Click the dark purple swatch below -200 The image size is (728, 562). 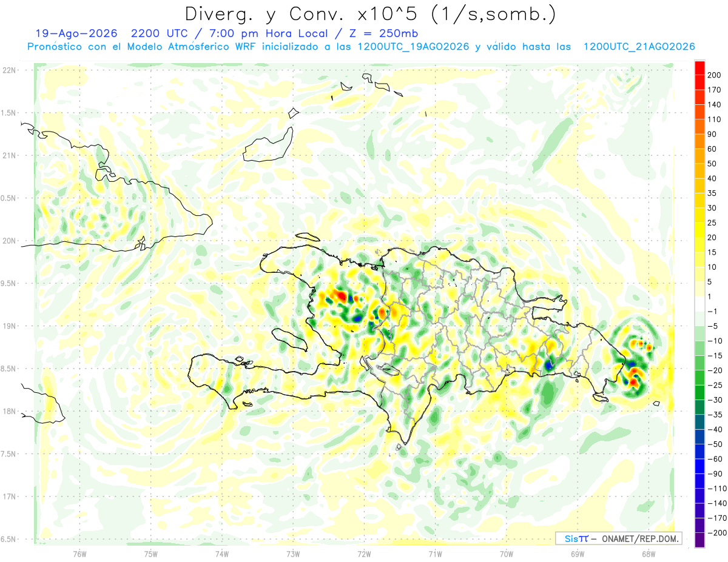pyautogui.click(x=699, y=540)
